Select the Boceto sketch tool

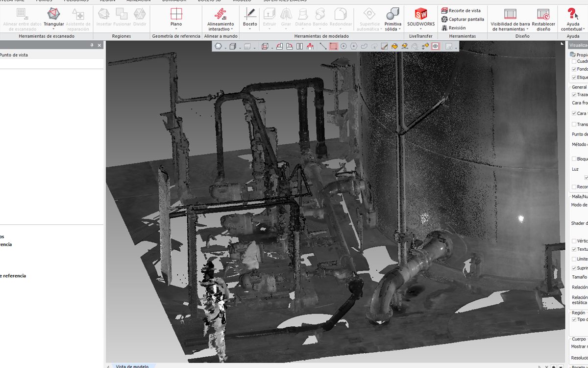250,17
